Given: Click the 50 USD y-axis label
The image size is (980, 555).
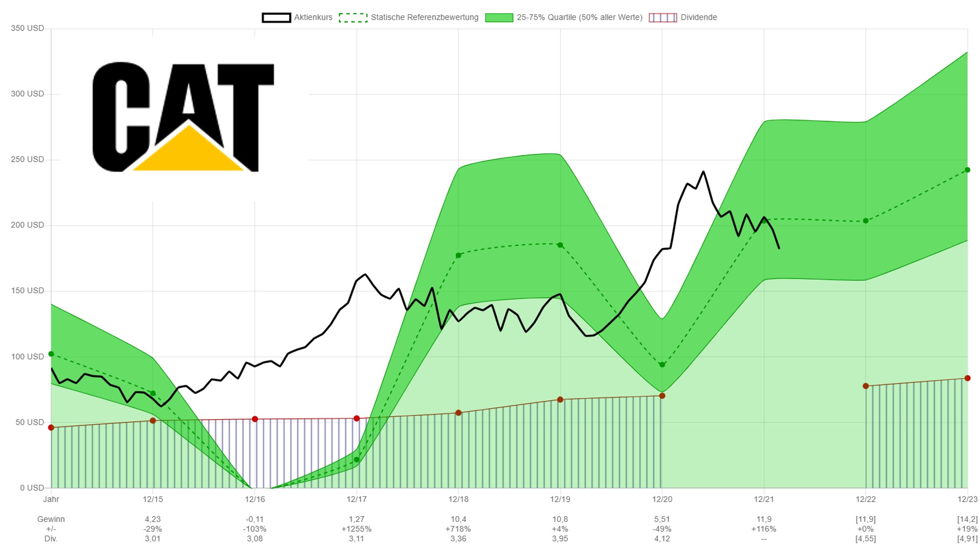Looking at the screenshot, I should pyautogui.click(x=30, y=422).
